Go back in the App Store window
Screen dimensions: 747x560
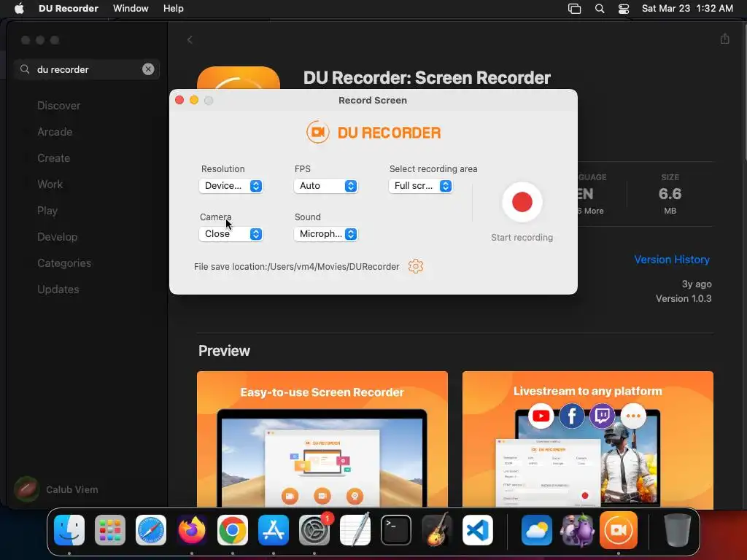coord(190,39)
